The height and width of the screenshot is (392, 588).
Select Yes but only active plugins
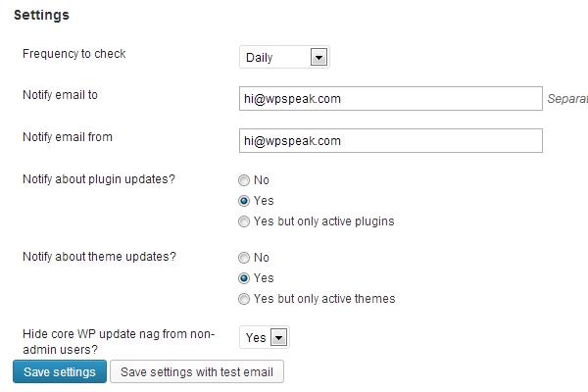coord(244,221)
